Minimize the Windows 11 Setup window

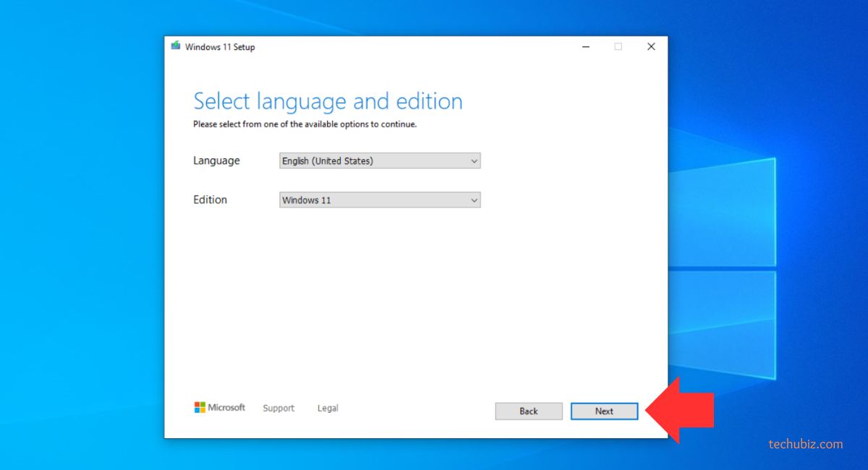click(x=585, y=47)
